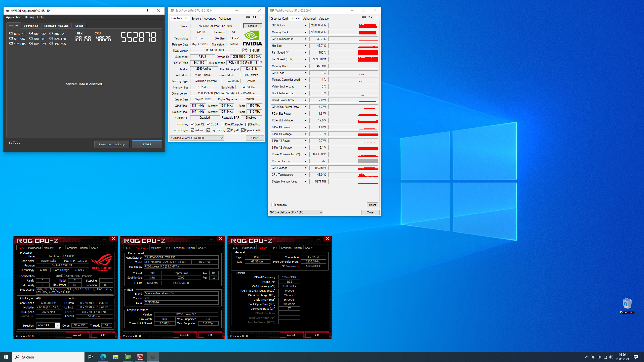Expand the Fan Speed (RPM) sensor dropdown
The image size is (644, 362).
click(305, 59)
